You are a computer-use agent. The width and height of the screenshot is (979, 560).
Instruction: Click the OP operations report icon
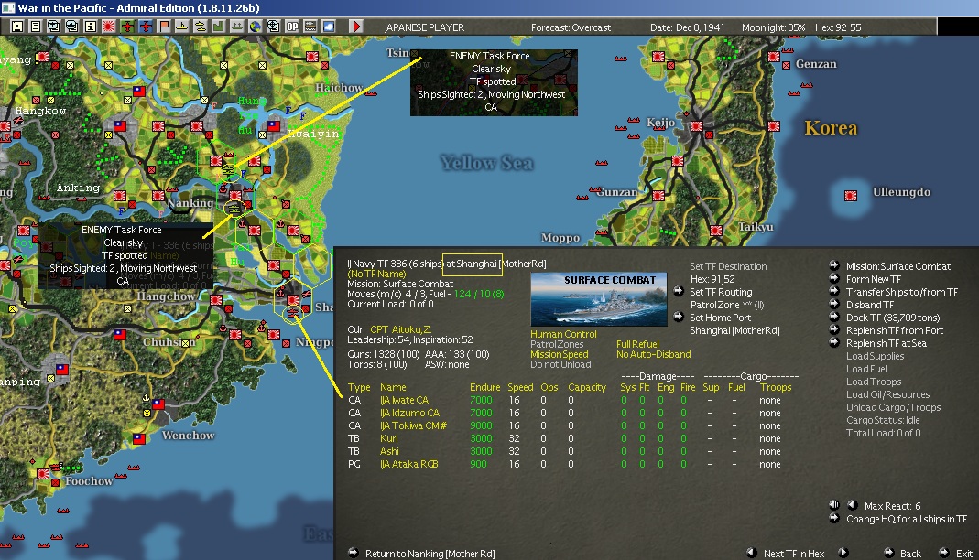(x=292, y=27)
